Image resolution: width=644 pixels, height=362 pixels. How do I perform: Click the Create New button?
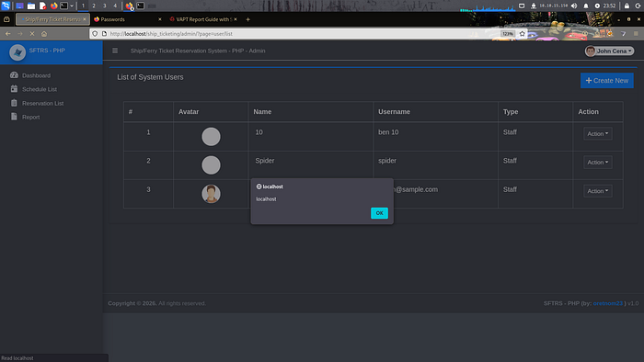[x=606, y=80]
